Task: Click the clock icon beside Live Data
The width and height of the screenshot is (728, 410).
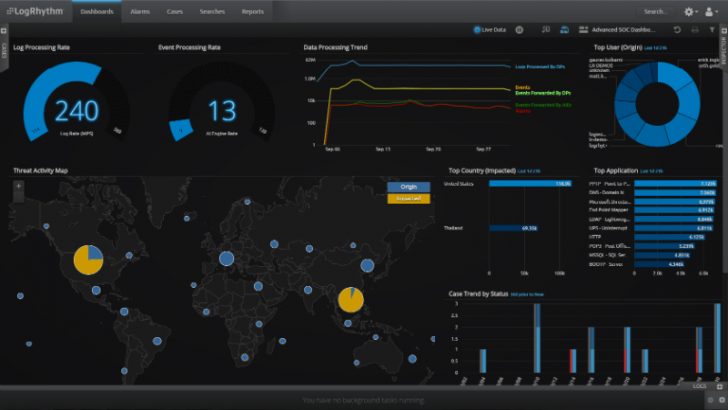Action: click(519, 31)
